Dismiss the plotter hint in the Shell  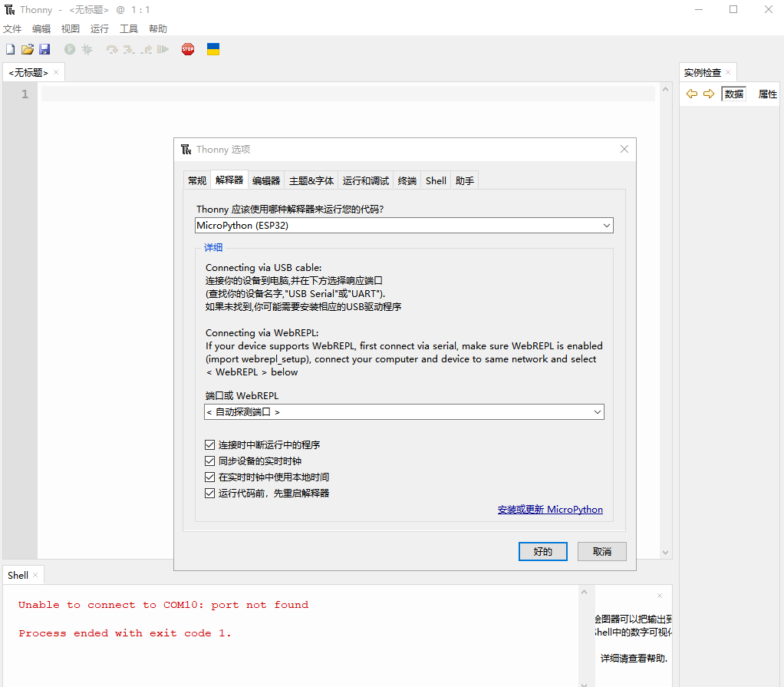pos(660,596)
